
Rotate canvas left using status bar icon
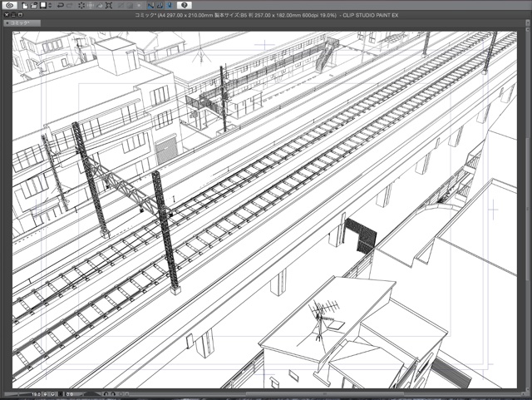point(106,394)
